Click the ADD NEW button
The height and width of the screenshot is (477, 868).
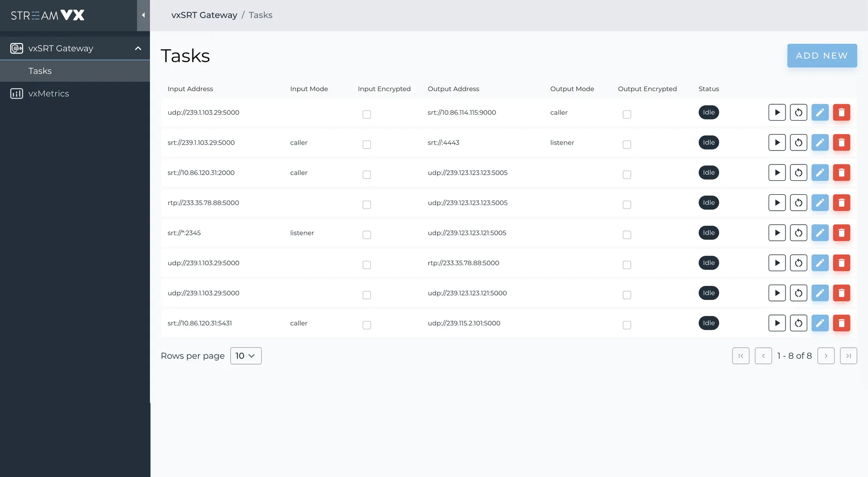[x=822, y=55]
